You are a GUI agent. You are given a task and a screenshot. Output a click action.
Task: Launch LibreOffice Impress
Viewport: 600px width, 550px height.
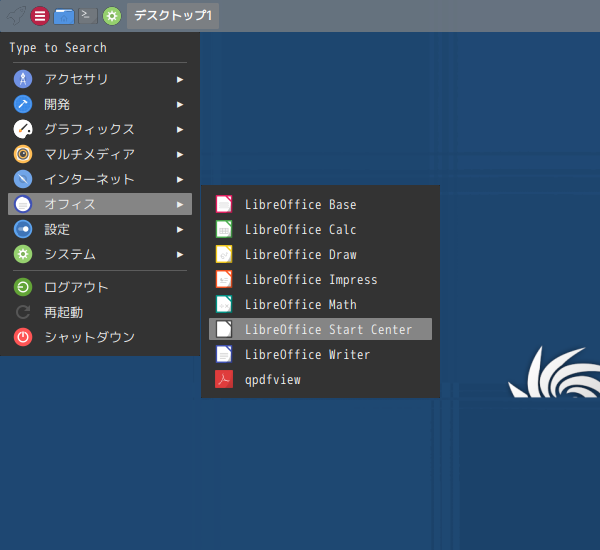tap(320, 279)
